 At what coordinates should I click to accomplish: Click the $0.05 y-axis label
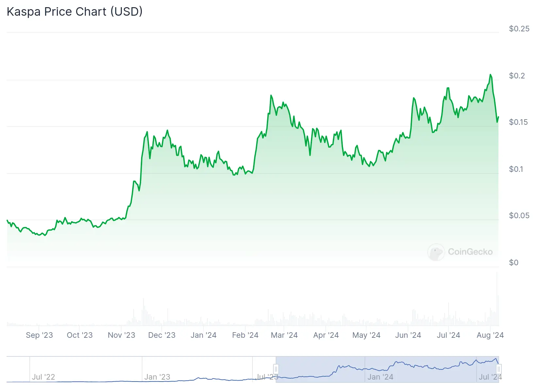519,216
